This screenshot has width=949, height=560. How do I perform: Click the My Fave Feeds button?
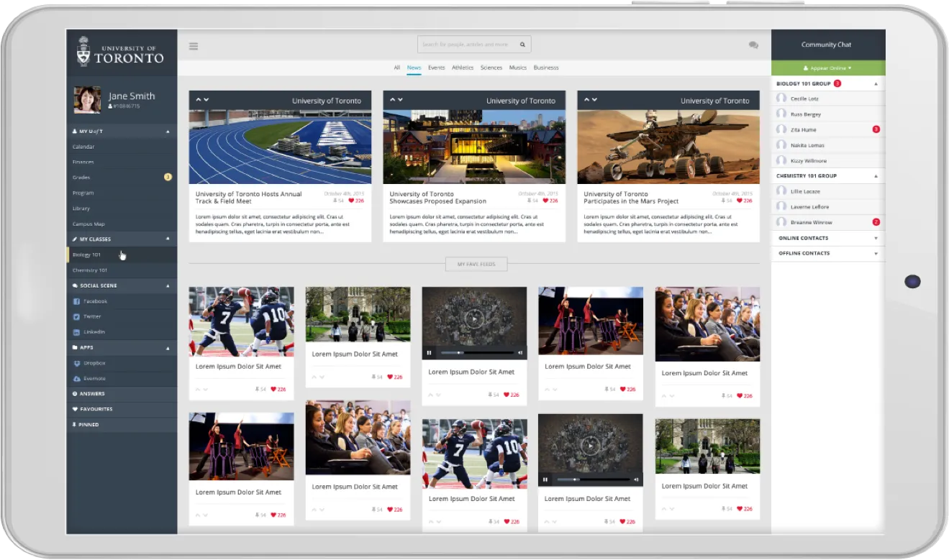click(476, 265)
